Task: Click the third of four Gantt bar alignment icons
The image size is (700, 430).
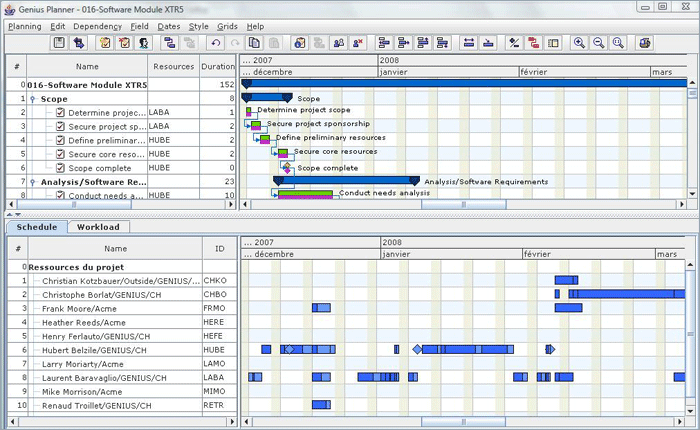Action: tap(423, 43)
